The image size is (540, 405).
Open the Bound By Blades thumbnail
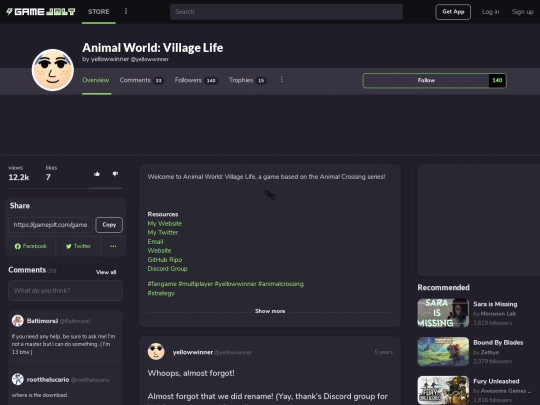[443, 351]
